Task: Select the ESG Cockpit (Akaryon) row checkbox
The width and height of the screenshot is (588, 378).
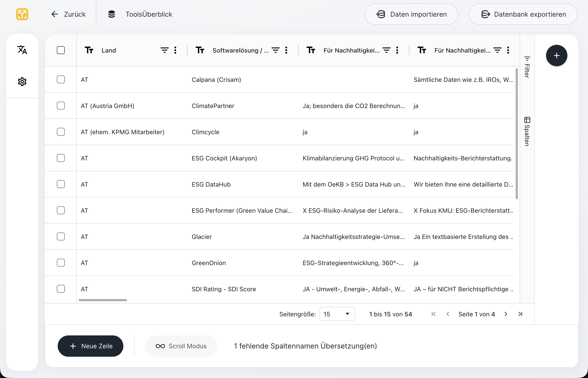Action: tap(61, 158)
